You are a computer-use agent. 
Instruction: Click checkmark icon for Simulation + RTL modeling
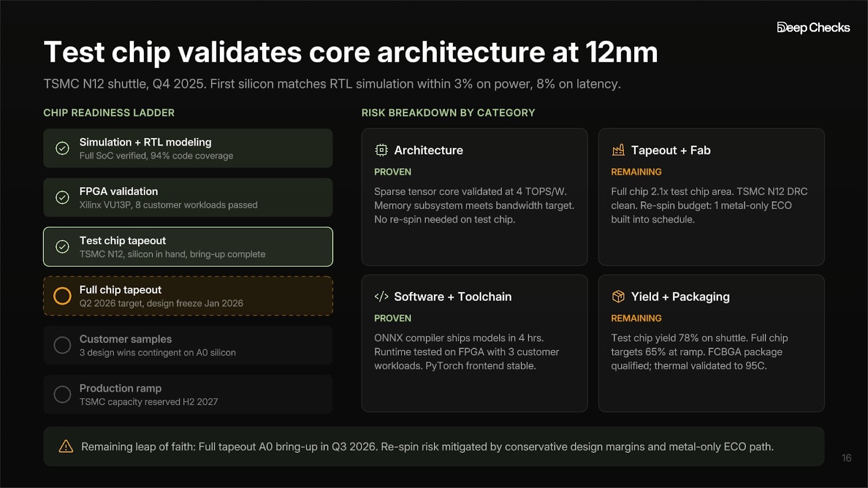pyautogui.click(x=62, y=148)
